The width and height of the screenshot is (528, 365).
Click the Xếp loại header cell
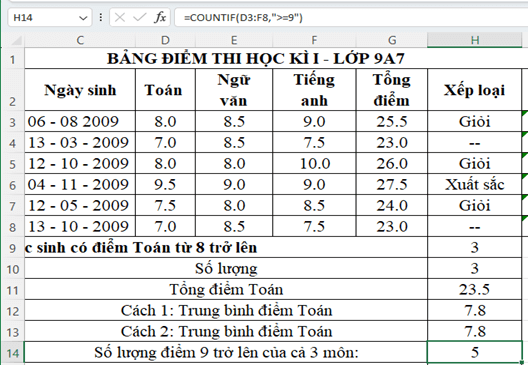click(474, 90)
